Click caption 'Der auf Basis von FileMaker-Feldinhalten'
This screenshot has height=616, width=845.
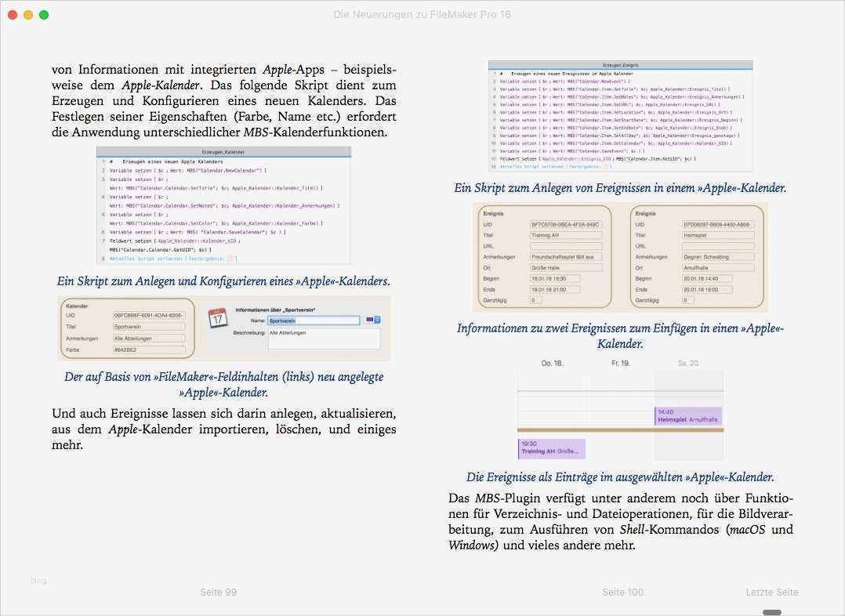223,384
